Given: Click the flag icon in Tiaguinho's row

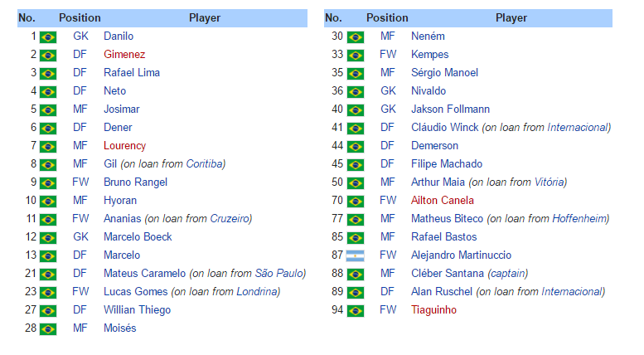Looking at the screenshot, I should pyautogui.click(x=356, y=310).
